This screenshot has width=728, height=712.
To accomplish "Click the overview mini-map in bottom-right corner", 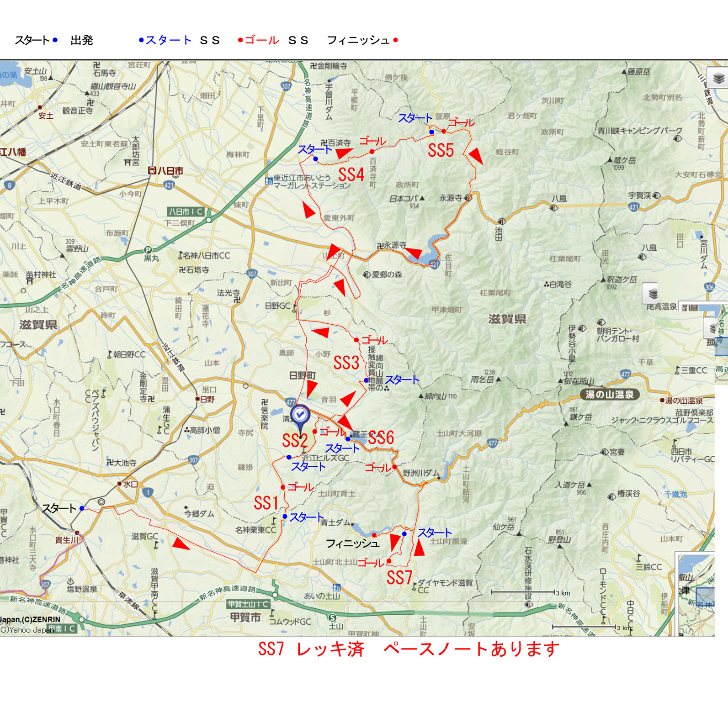I will click(x=696, y=593).
